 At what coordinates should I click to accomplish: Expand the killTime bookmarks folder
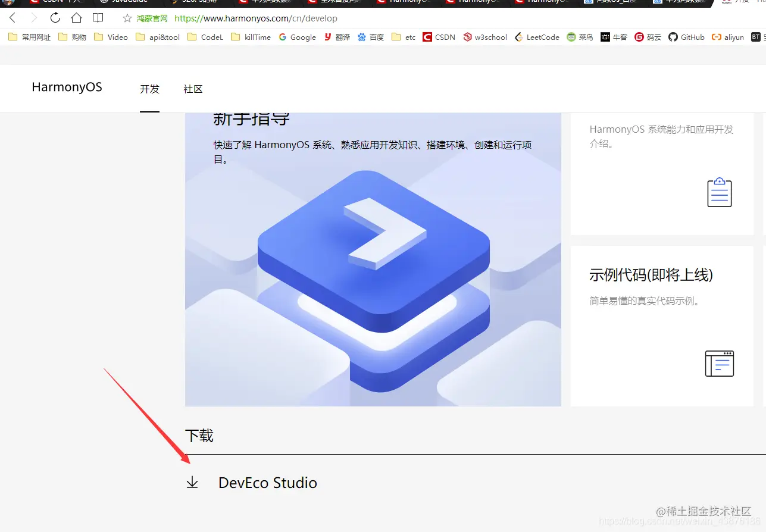tap(251, 37)
